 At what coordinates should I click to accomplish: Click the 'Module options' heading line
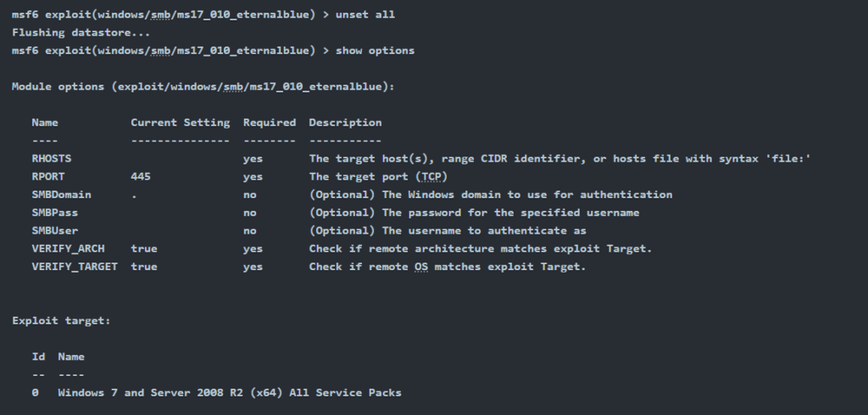tap(203, 87)
